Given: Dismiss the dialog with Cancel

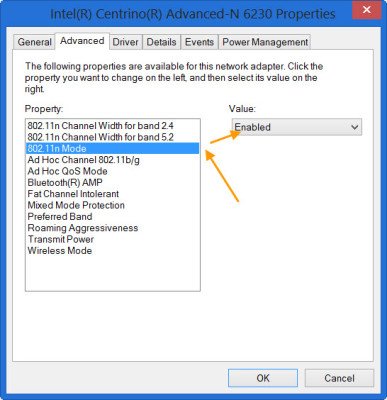Looking at the screenshot, I should coord(339,378).
